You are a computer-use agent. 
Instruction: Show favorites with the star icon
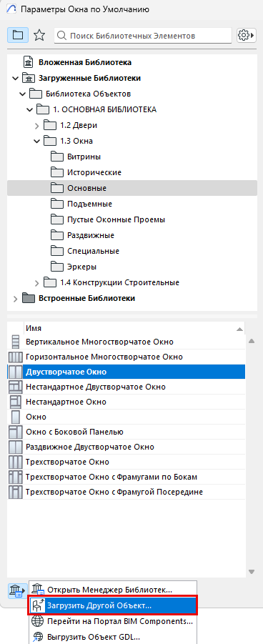pyautogui.click(x=39, y=35)
